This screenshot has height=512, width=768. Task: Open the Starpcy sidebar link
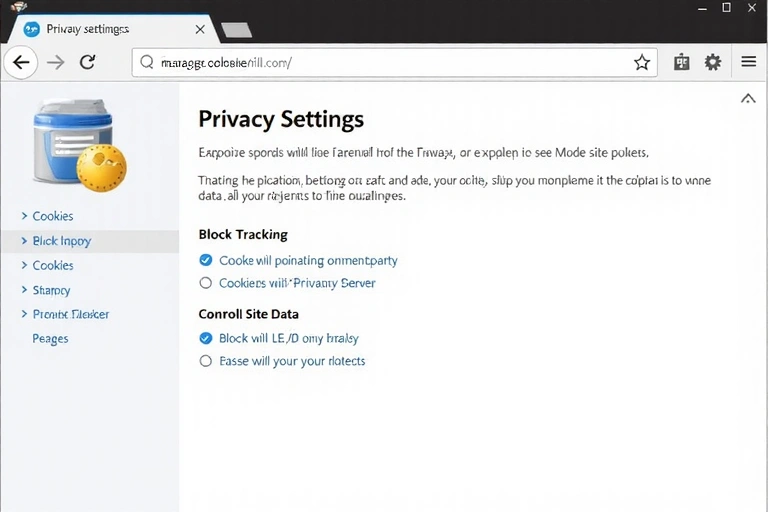[51, 291]
